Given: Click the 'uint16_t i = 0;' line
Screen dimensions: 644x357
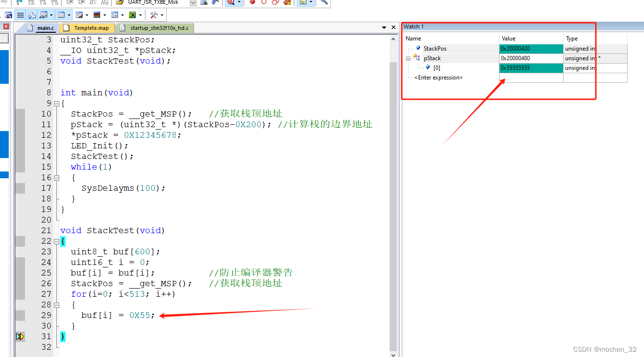Looking at the screenshot, I should click(110, 263).
